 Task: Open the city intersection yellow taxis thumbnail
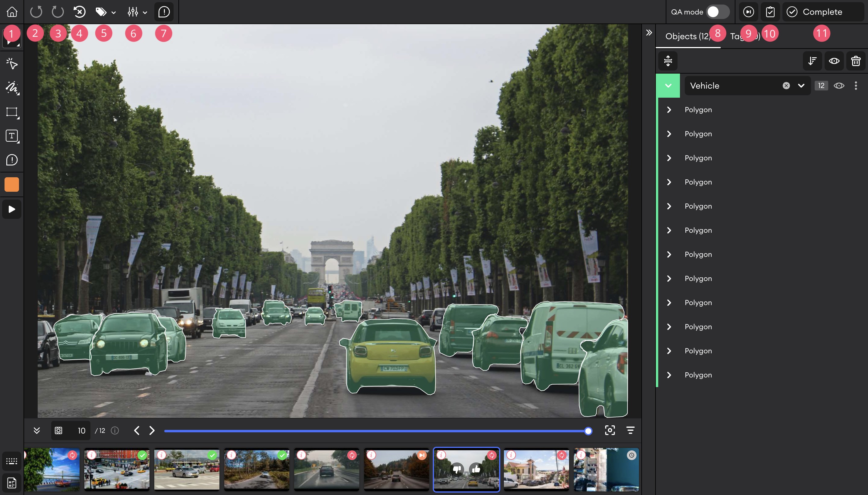click(117, 469)
